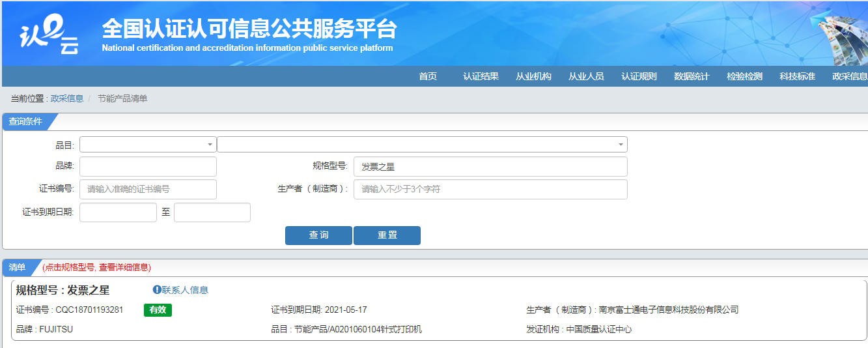Viewport: 868px width, 348px height.
Task: Click the 重置 reset button
Action: [387, 235]
